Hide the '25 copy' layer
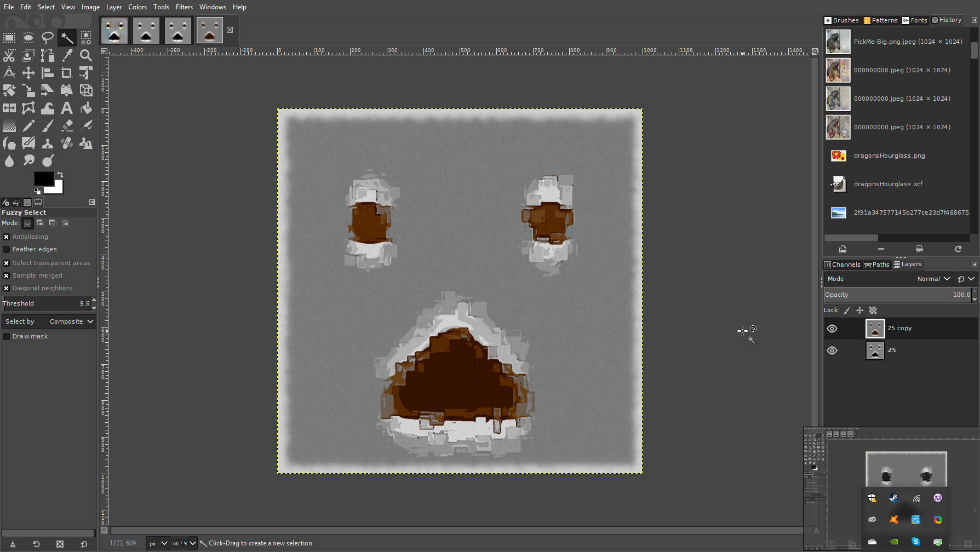980x552 pixels. tap(832, 329)
